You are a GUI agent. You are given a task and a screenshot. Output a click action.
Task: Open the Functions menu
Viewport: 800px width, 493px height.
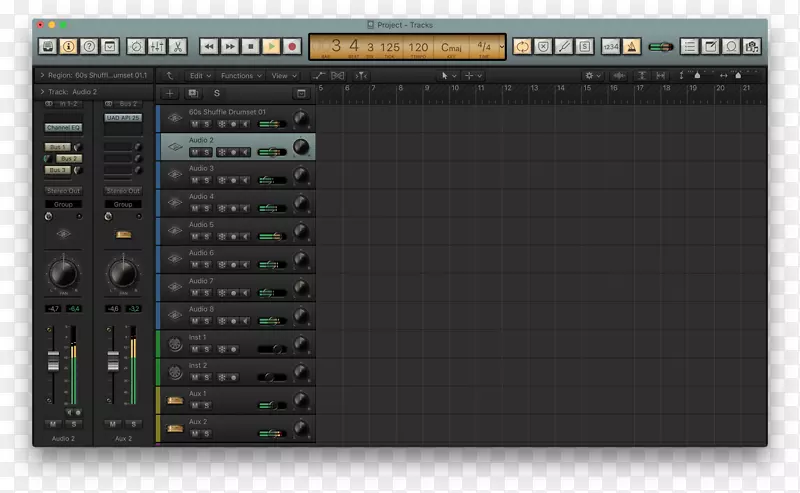point(240,75)
